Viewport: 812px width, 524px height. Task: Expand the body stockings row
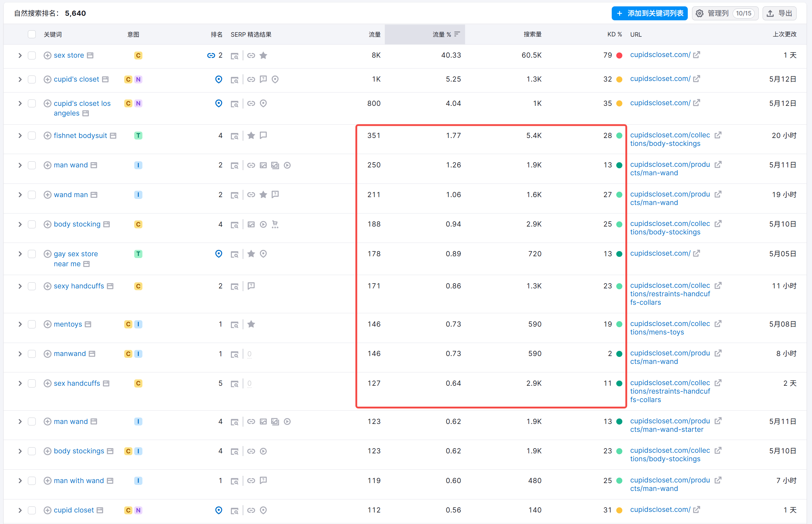point(20,451)
